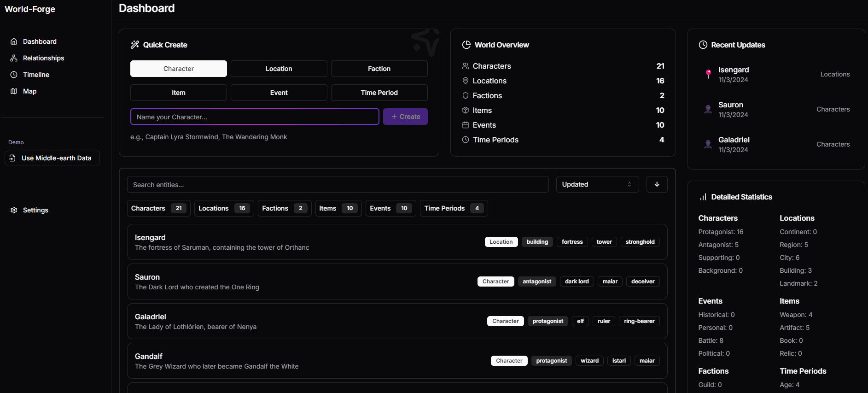Select Event type in Quick Create
Screen dimensions: 868x393
279,93
